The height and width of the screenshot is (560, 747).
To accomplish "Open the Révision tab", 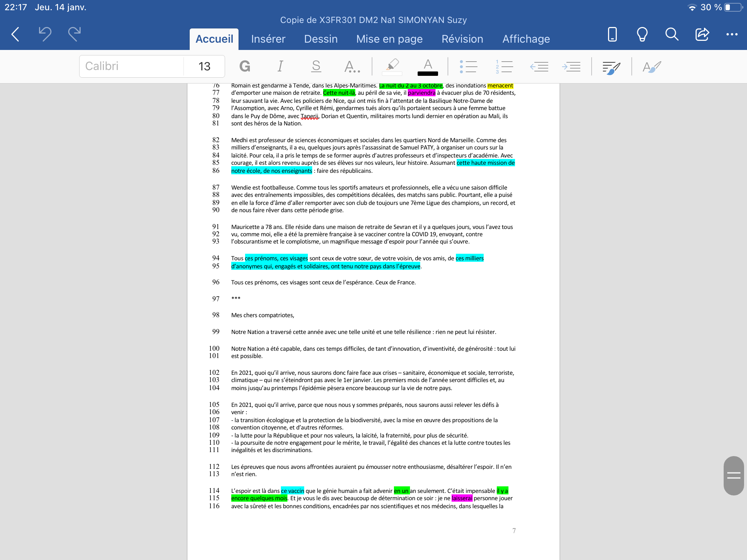I will pyautogui.click(x=462, y=39).
